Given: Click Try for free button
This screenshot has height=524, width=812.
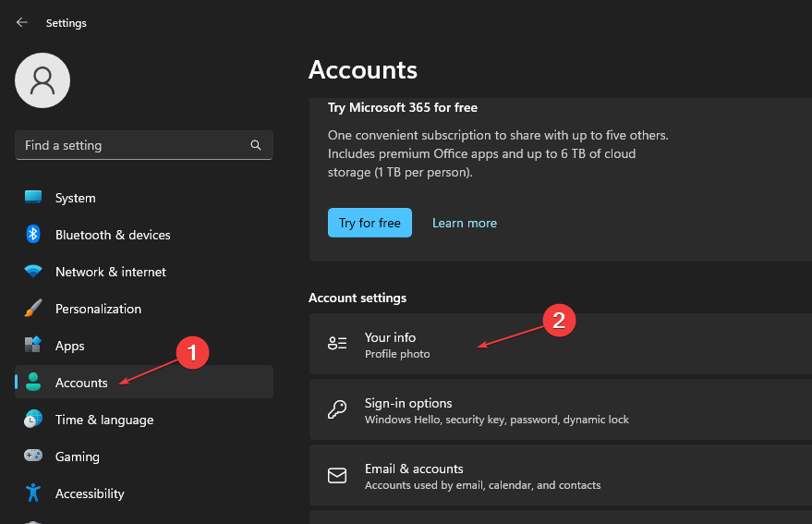Looking at the screenshot, I should [x=370, y=223].
